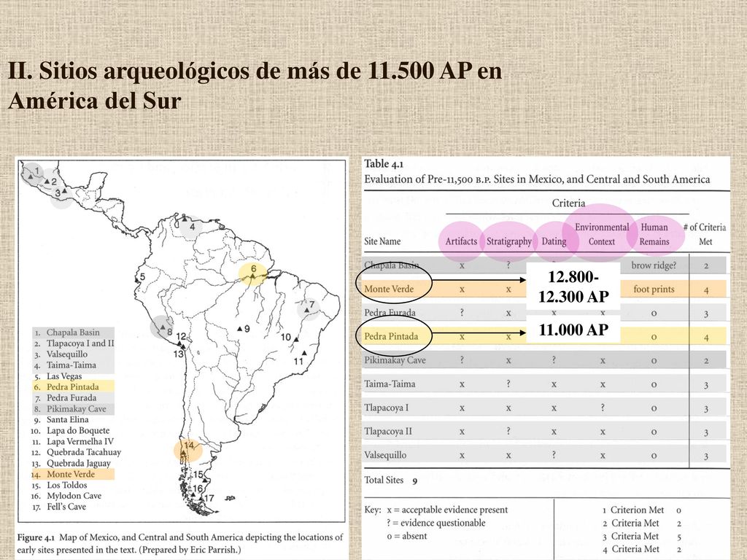
Task: Click legend entry '2. Tlapacoya I and II'
Action: tap(74, 343)
